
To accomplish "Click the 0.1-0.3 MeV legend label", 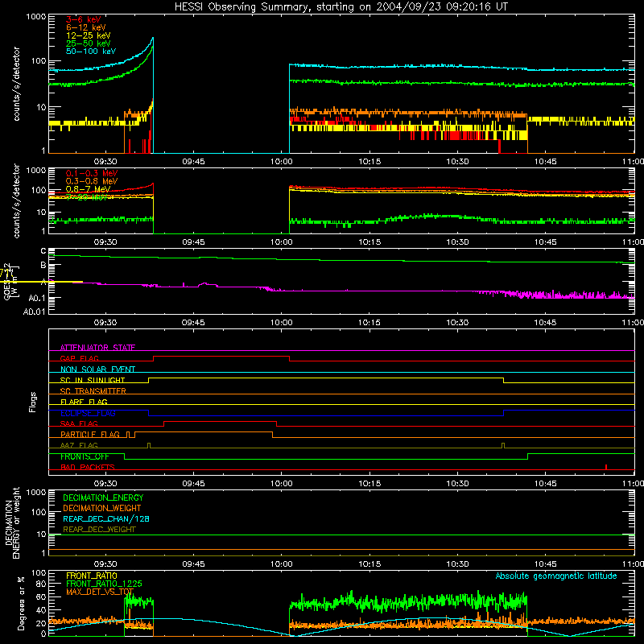I will click(92, 173).
